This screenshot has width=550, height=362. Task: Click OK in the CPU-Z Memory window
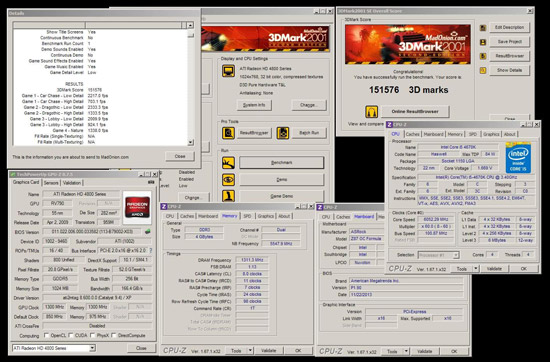click(x=298, y=350)
